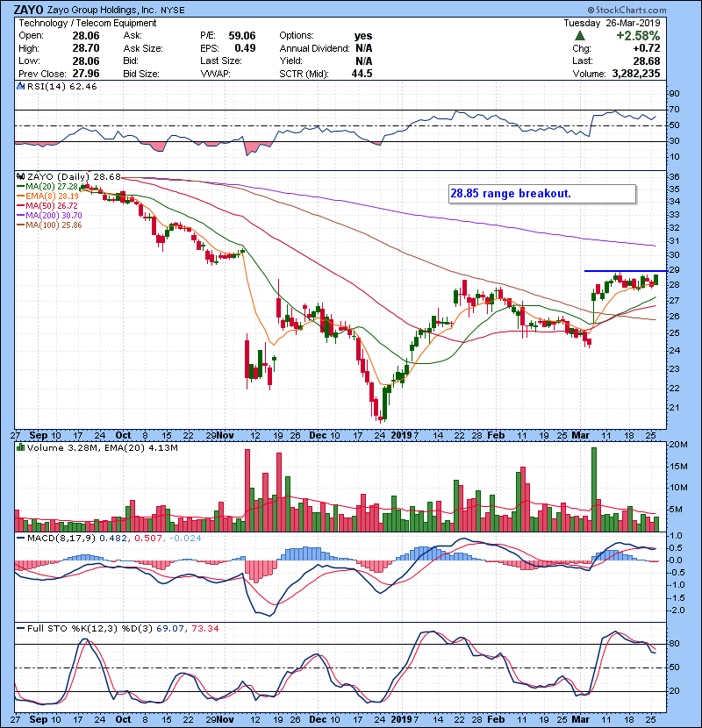Click the RSI(14) 62.46 indicator label

(x=61, y=86)
